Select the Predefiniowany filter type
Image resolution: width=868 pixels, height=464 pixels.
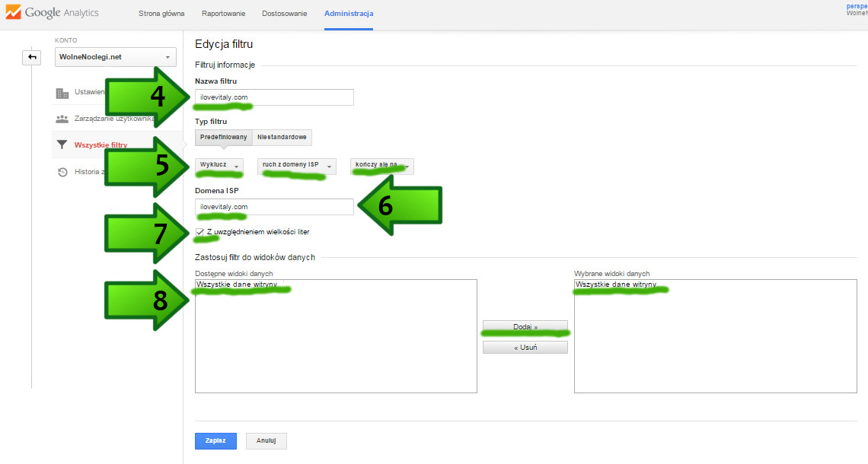[x=223, y=138]
